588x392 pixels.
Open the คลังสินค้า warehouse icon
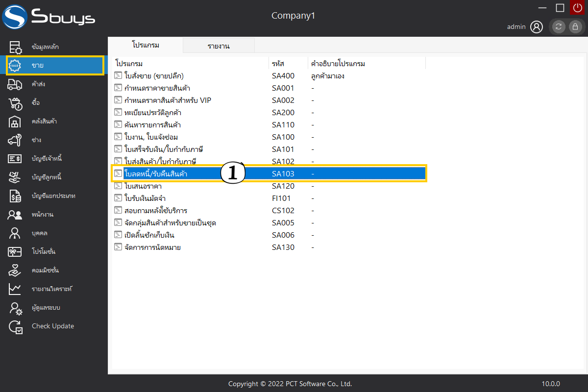coord(15,122)
